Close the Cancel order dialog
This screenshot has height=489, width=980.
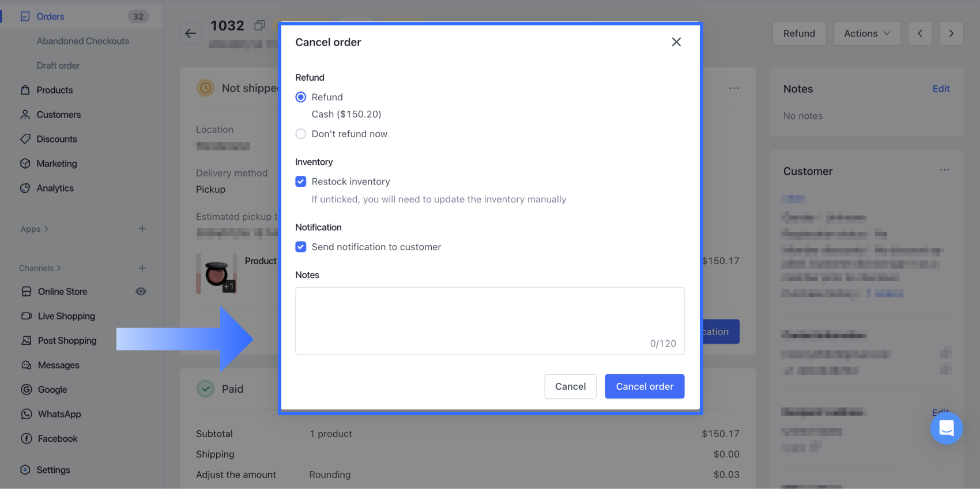coord(676,42)
